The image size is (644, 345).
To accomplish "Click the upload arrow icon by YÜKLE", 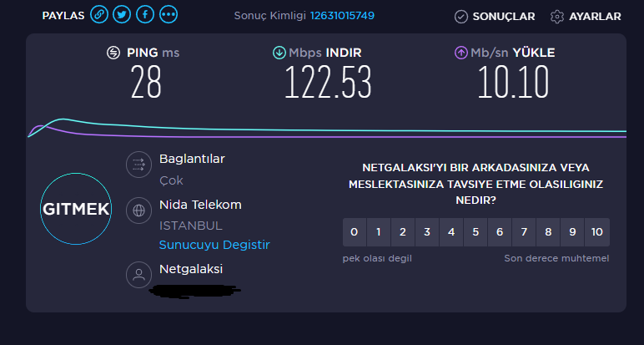I will pyautogui.click(x=461, y=53).
